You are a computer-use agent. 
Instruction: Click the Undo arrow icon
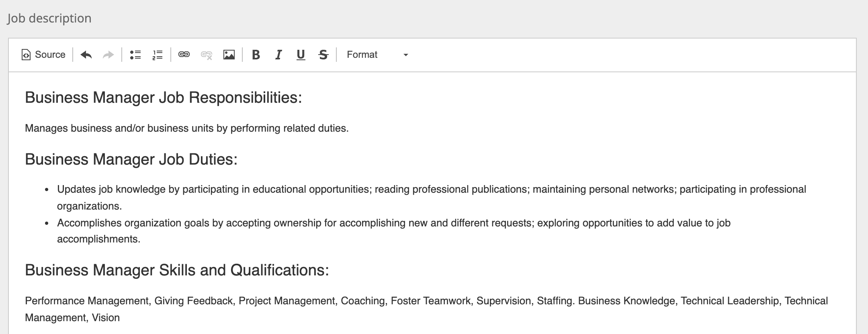(x=86, y=55)
